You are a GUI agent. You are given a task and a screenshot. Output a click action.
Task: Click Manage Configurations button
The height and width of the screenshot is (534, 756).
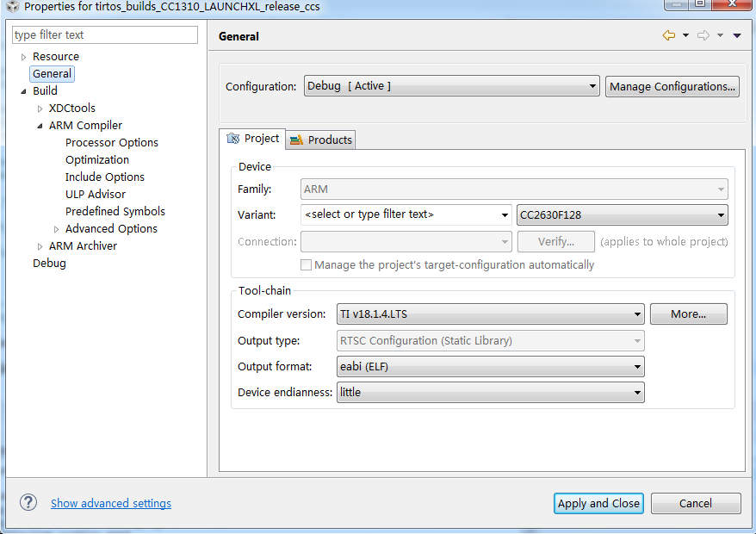[672, 86]
